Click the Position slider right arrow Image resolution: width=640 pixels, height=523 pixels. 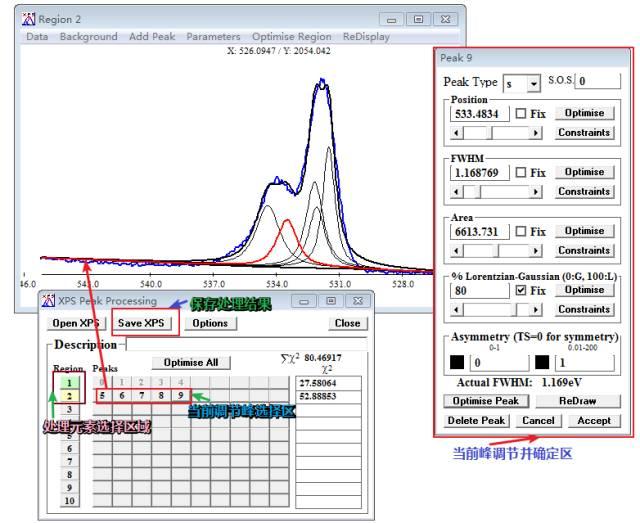[x=536, y=133]
